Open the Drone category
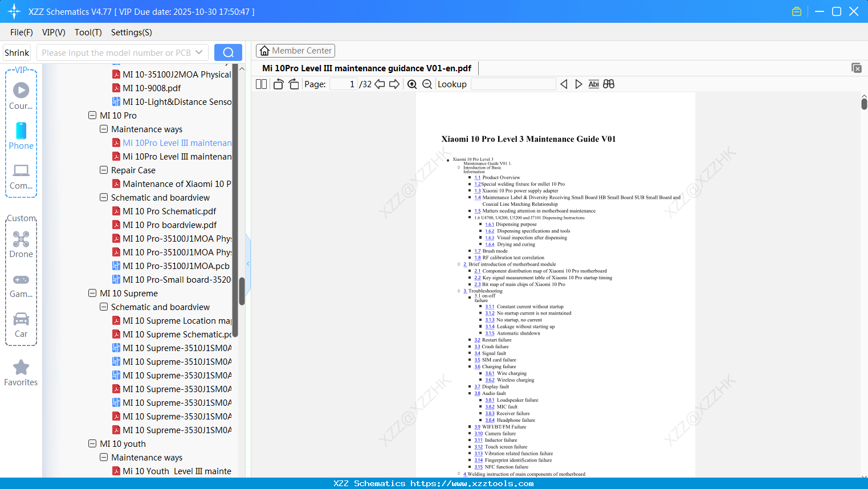 click(x=21, y=244)
